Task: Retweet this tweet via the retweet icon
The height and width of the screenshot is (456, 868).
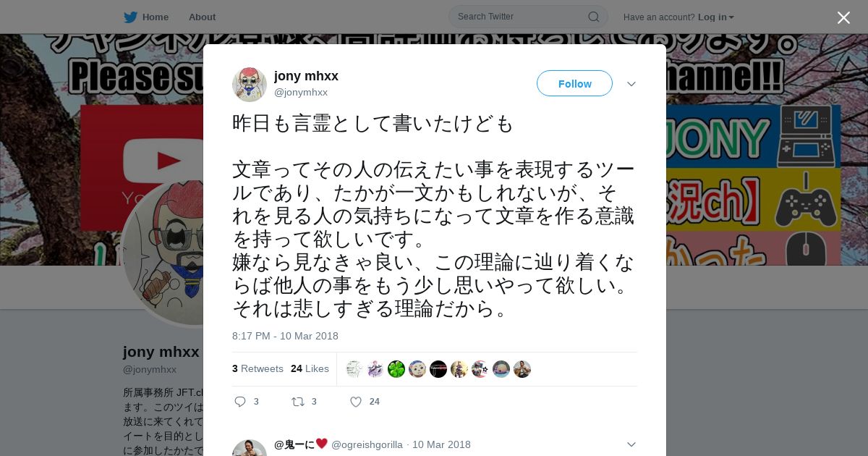Action: [x=297, y=402]
